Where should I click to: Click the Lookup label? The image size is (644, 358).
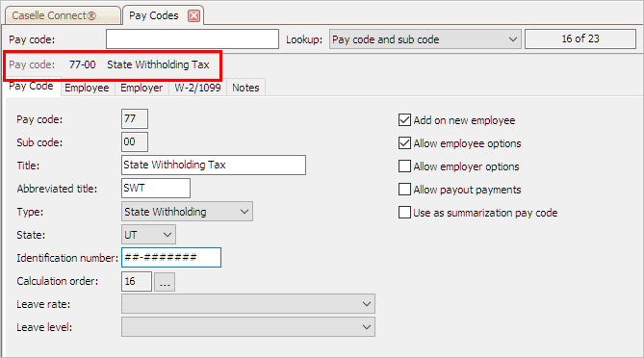coord(304,39)
